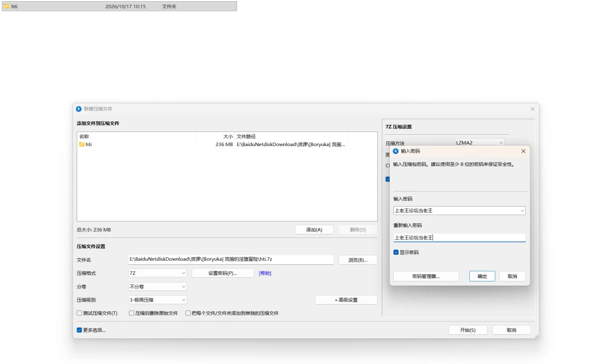Collapse with the 高级设置 button

point(346,300)
